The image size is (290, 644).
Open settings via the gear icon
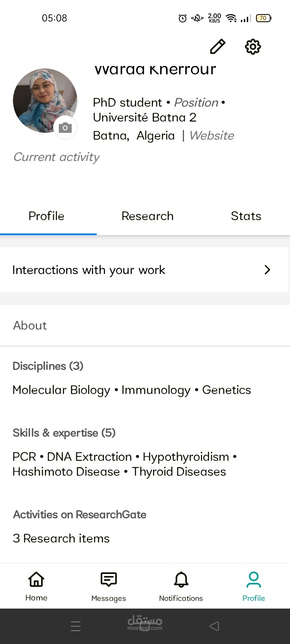(x=253, y=47)
